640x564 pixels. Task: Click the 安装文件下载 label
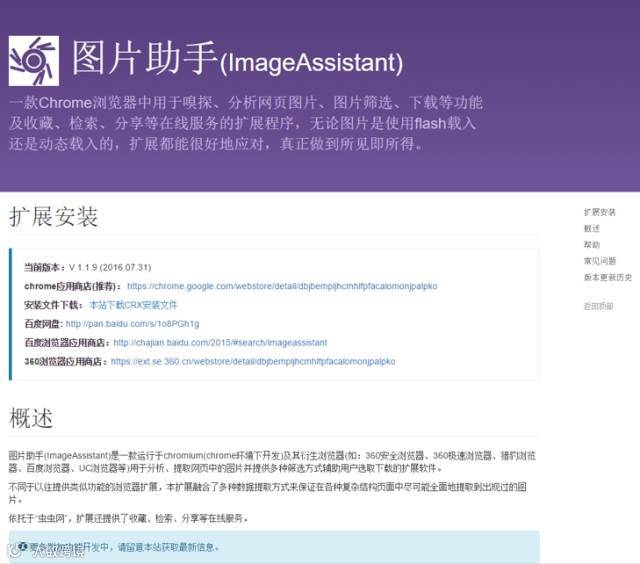[x=53, y=305]
